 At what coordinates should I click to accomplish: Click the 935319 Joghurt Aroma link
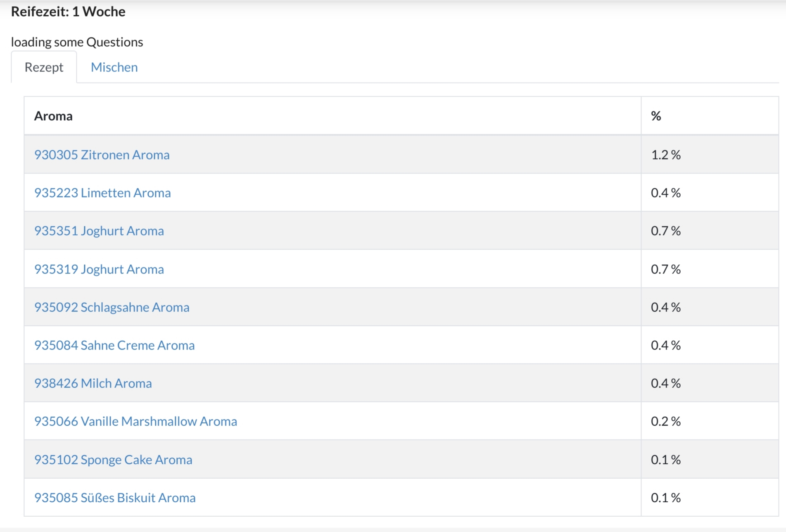99,269
